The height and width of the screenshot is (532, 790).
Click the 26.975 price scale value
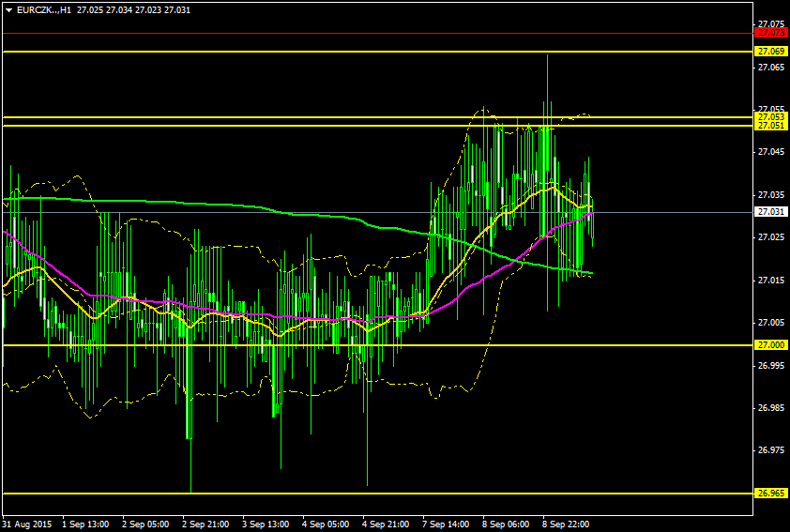point(771,450)
